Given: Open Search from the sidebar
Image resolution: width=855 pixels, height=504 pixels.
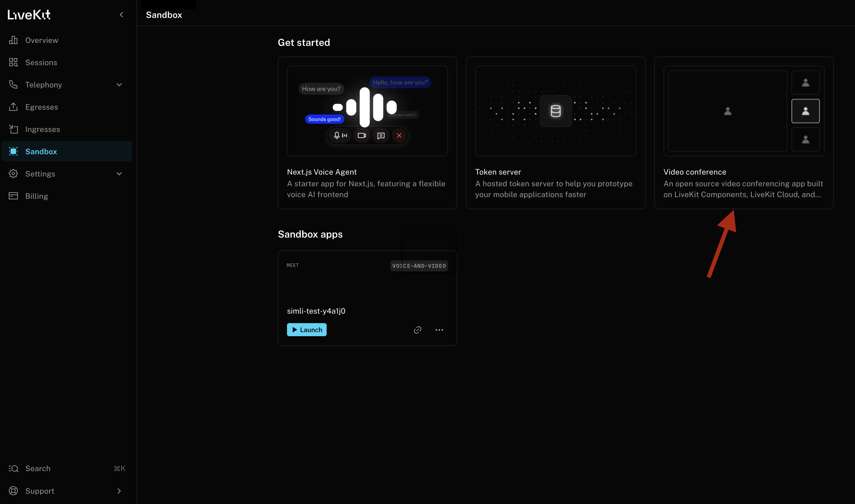Looking at the screenshot, I should pos(67,469).
